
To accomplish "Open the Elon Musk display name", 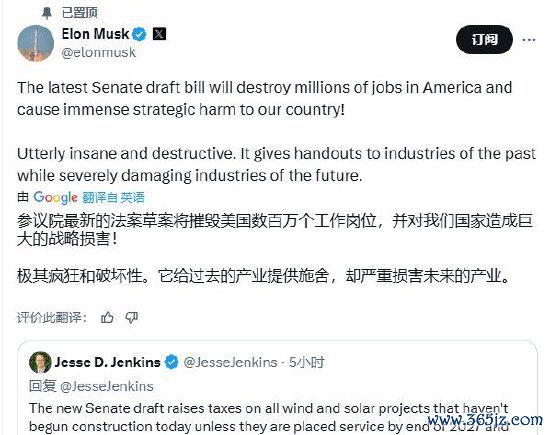I will 95,34.
